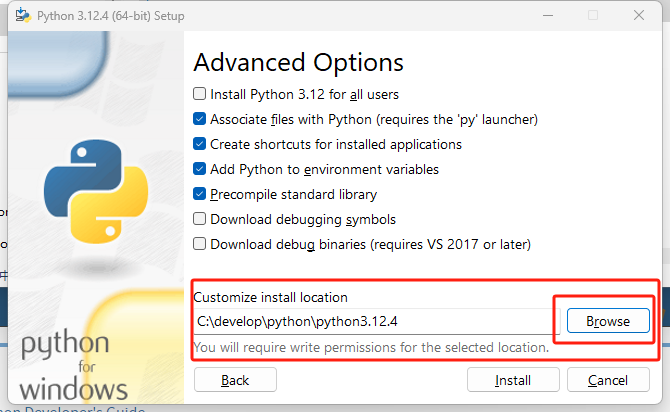Click the 'python for windows' branding text
This screenshot has width=670, height=412.
(75, 365)
